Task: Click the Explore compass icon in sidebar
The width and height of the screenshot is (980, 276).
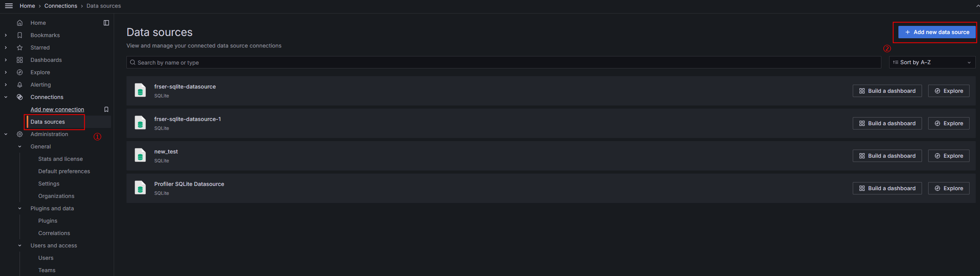Action: (20, 72)
